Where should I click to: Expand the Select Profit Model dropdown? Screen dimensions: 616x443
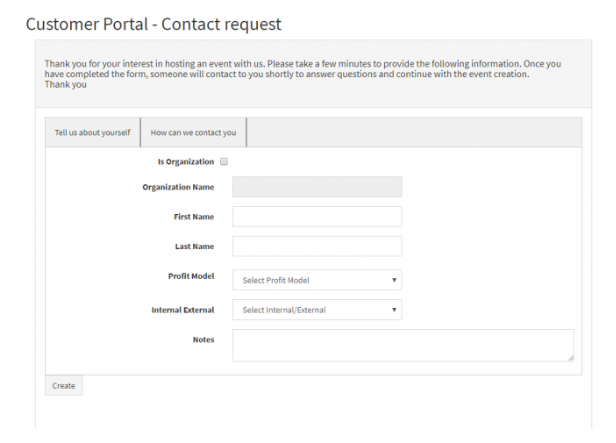(317, 280)
